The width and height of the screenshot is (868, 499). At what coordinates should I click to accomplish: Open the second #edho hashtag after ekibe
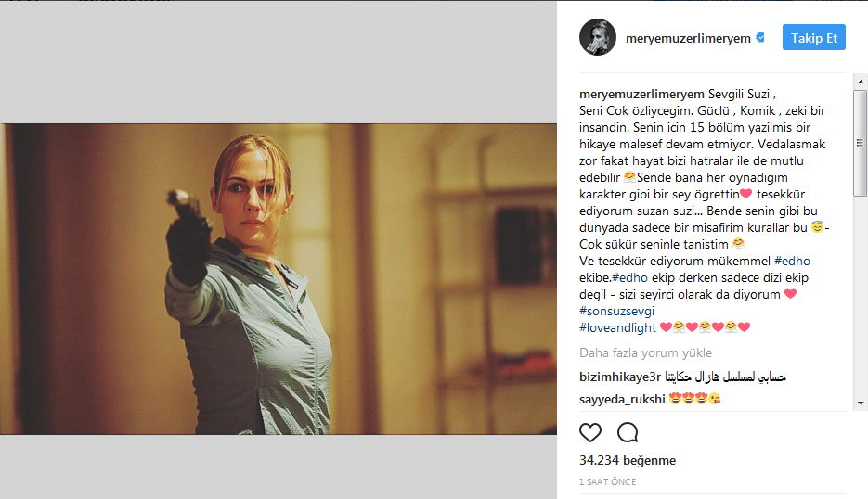pos(630,277)
